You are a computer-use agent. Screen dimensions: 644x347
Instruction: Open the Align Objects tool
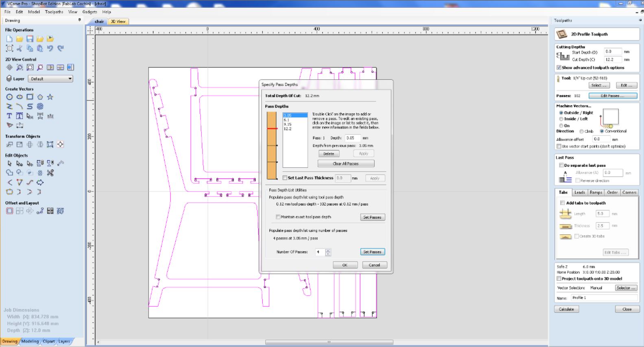(x=60, y=144)
